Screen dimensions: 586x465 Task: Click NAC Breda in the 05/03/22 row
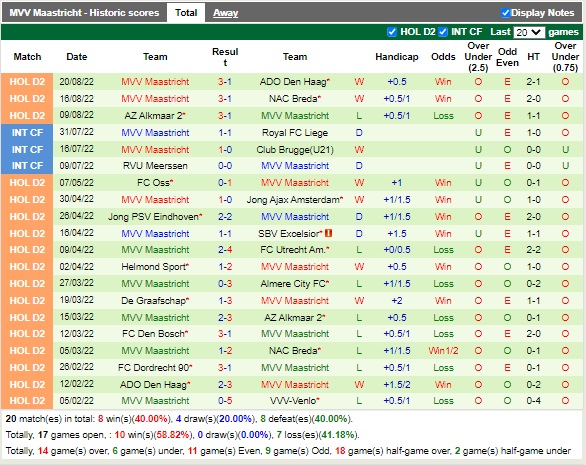[293, 351]
